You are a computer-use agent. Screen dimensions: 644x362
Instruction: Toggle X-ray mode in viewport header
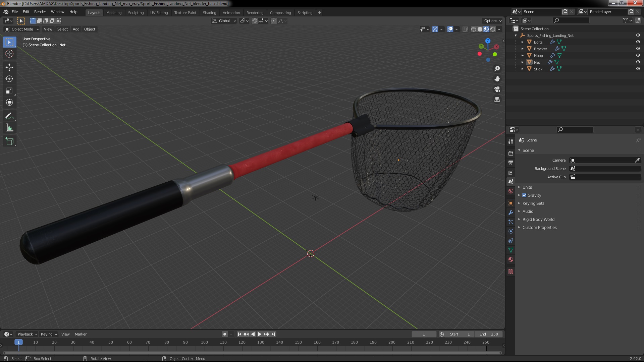(465, 29)
